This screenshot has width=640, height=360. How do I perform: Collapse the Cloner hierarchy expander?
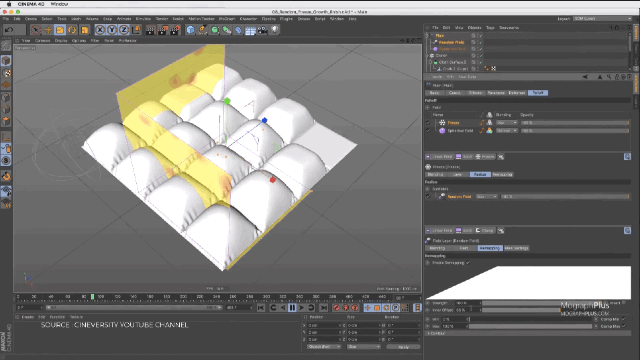[427, 56]
